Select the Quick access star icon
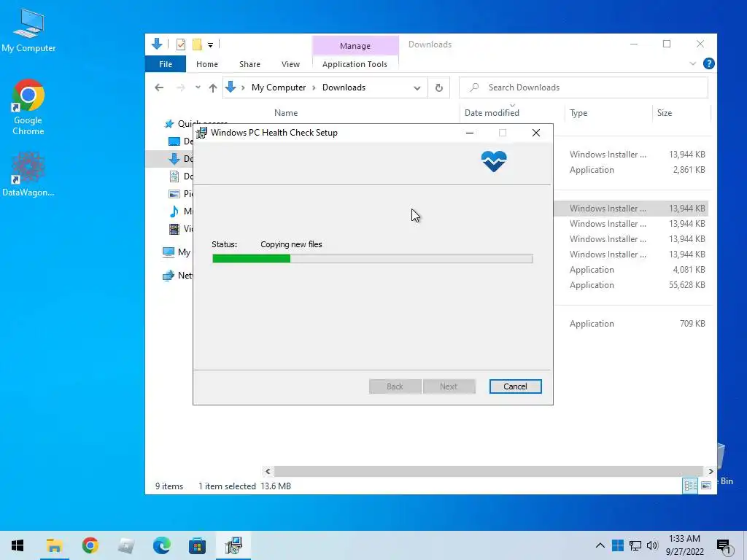The width and height of the screenshot is (747, 560). point(169,124)
